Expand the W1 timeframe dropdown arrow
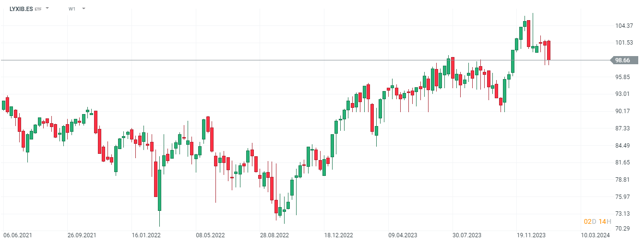The width and height of the screenshot is (644, 243). tap(83, 9)
